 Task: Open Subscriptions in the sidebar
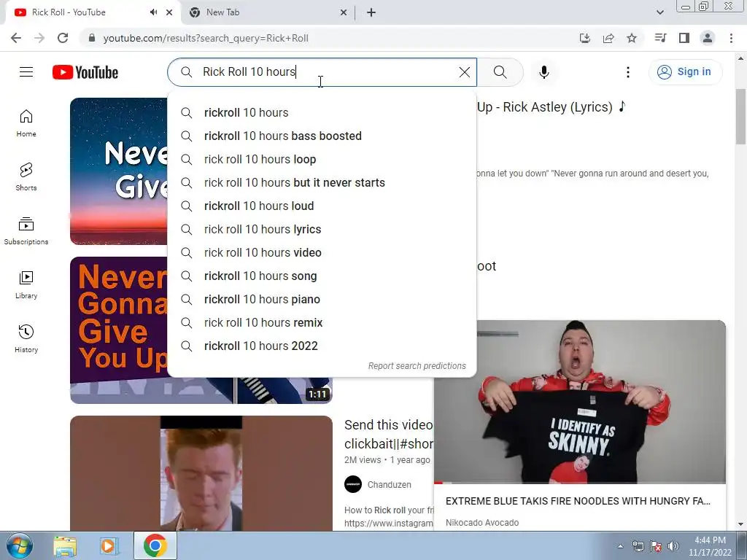point(26,231)
